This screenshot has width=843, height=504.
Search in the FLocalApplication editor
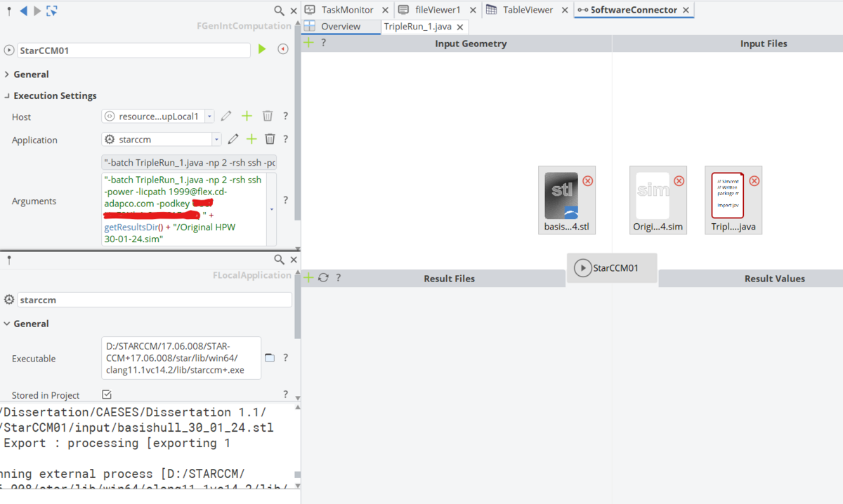pos(279,260)
